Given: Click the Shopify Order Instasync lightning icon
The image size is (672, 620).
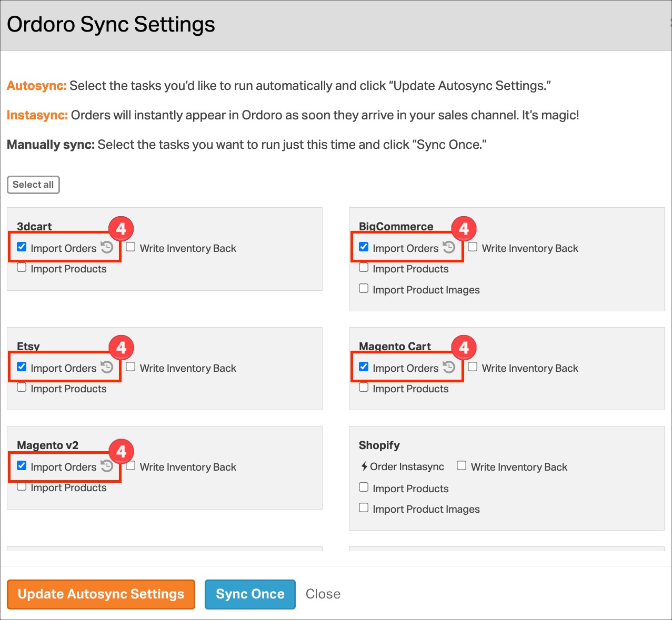Looking at the screenshot, I should click(364, 466).
